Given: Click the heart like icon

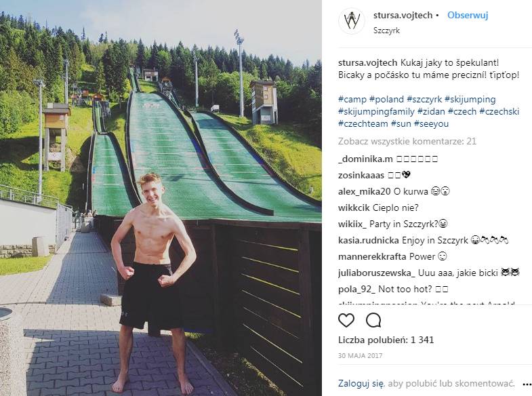Looking at the screenshot, I should [x=346, y=320].
